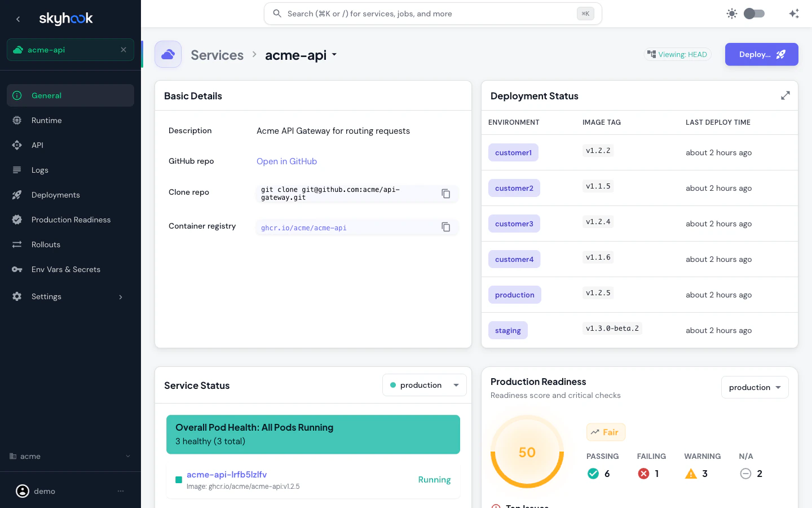Screen dimensions: 812x508
Task: Open pod acme-api-lrfb5lzlfv
Action: [227, 475]
